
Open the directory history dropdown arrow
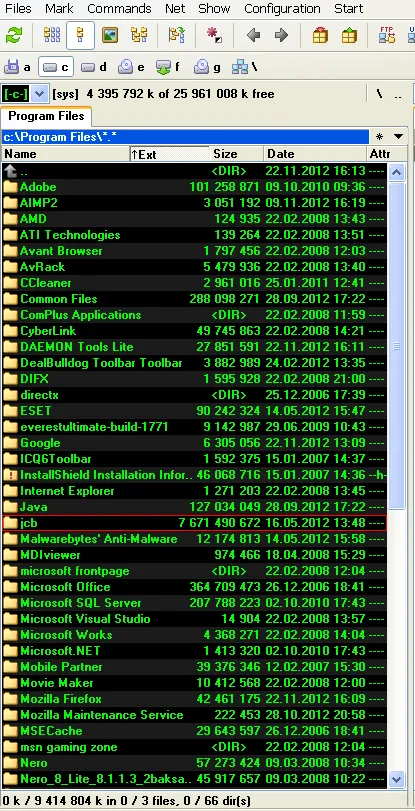(x=398, y=137)
